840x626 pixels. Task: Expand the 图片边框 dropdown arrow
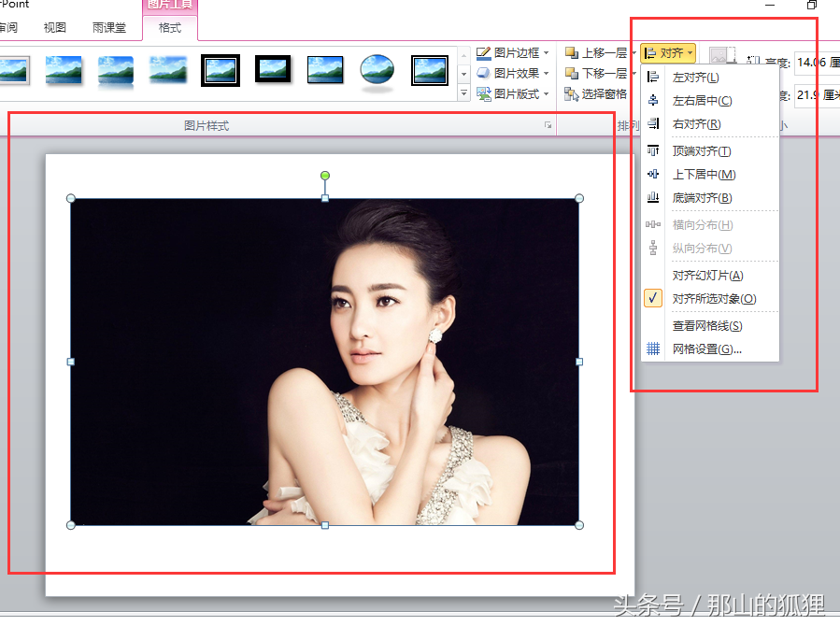point(546,52)
